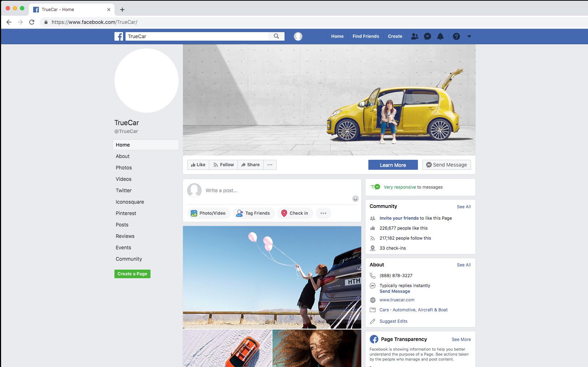
Task: Click Suggest Edits link
Action: click(x=393, y=321)
